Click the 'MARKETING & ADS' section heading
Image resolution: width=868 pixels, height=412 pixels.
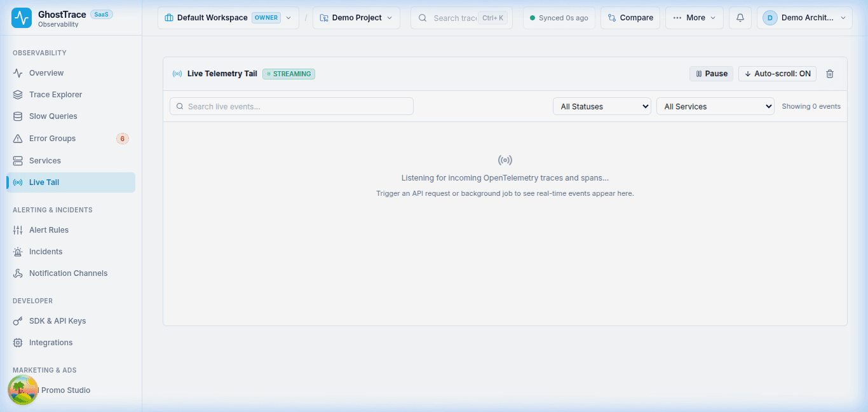pyautogui.click(x=44, y=370)
